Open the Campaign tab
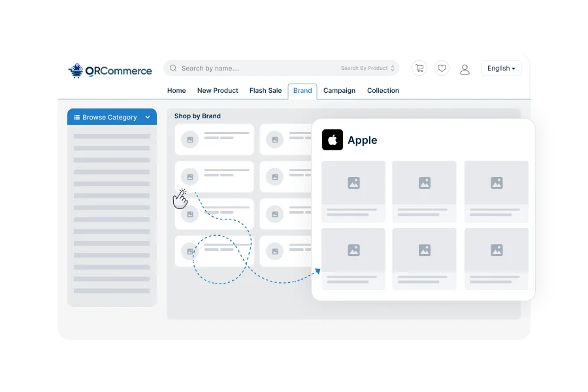588x392 pixels. coord(339,90)
